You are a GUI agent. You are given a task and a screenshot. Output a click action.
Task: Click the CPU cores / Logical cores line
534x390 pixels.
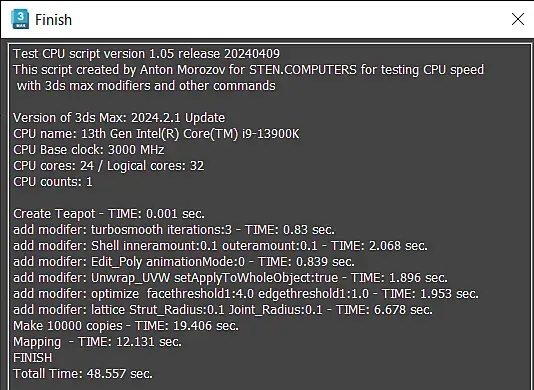pos(109,166)
